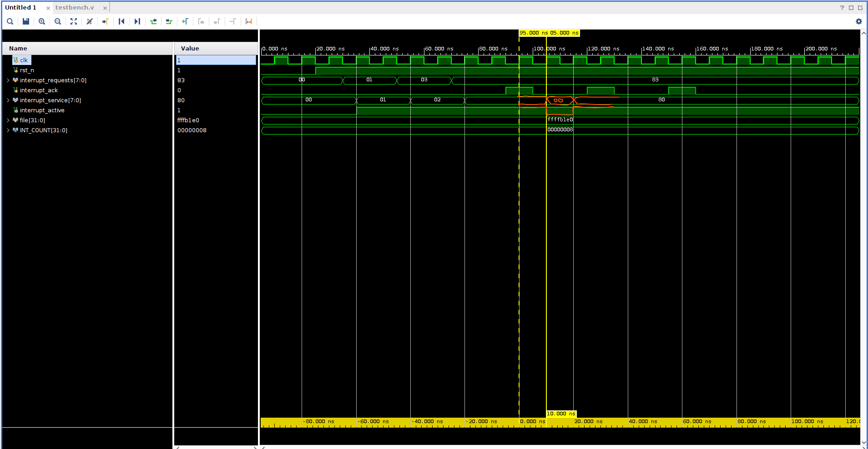Click the 80 segment of interrupt_service waveform
The height and width of the screenshot is (449, 868).
point(661,100)
